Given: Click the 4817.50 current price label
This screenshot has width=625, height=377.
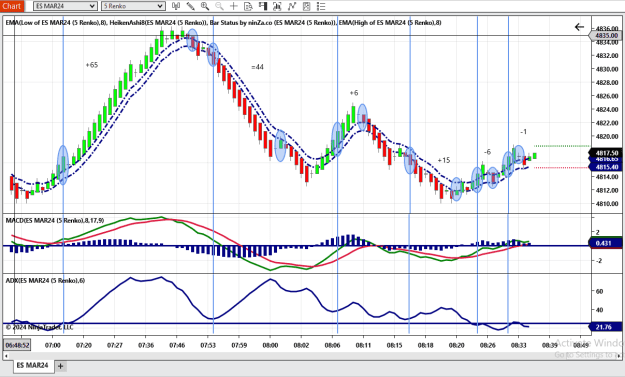Looking at the screenshot, I should tap(605, 153).
